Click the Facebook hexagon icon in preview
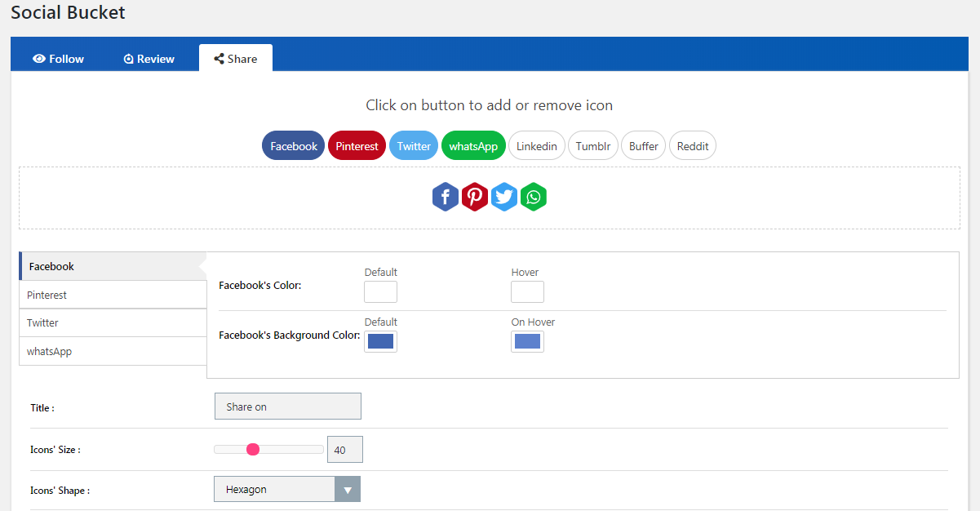The image size is (980, 511). [445, 197]
